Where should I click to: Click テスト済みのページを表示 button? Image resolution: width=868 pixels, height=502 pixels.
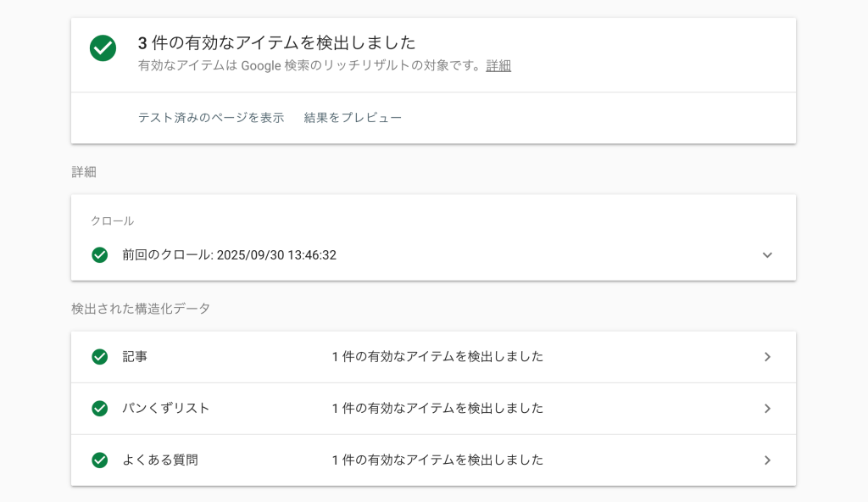coord(211,118)
